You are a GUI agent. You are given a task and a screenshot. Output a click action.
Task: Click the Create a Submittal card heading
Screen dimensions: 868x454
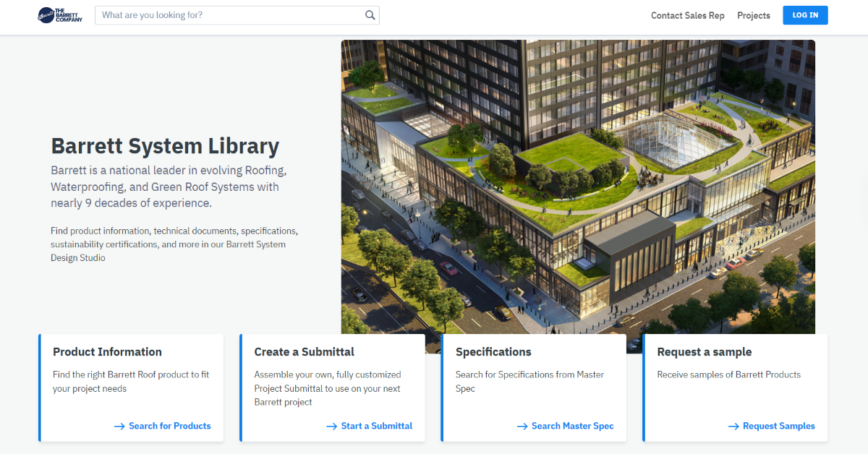pyautogui.click(x=304, y=352)
